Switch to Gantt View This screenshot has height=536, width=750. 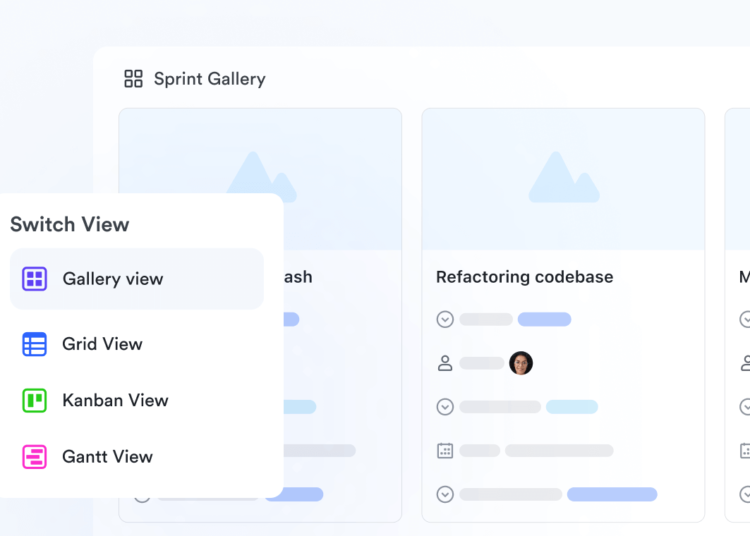(137, 457)
